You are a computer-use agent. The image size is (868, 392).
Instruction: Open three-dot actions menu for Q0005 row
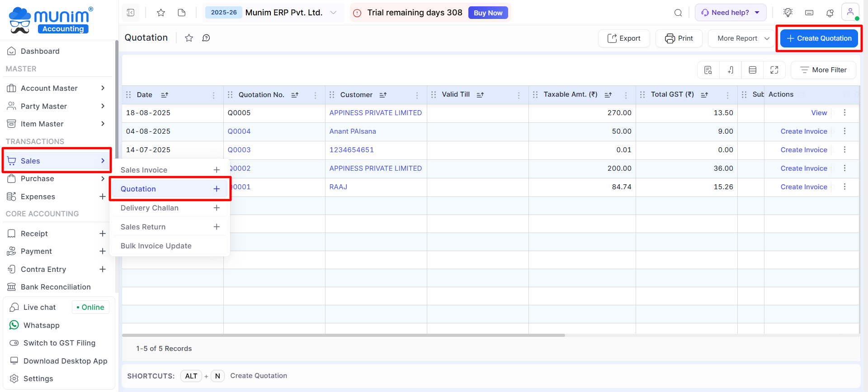844,112
